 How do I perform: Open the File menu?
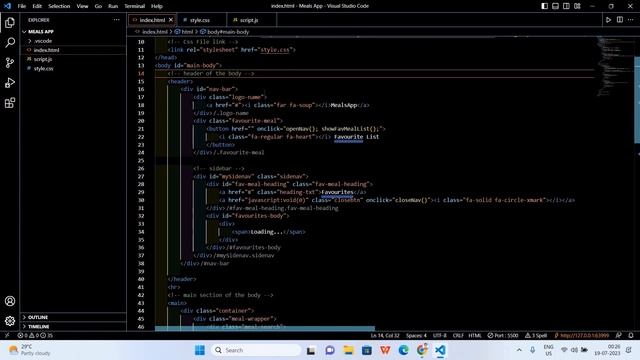tap(22, 6)
